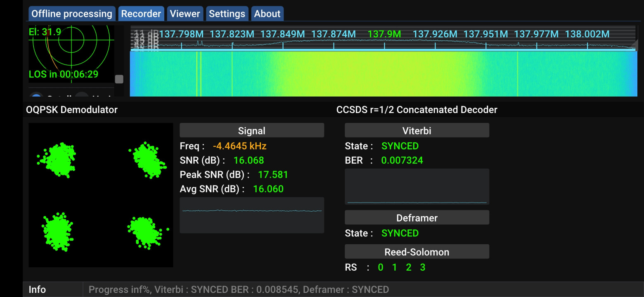
Task: Click the FFT panel corner resize grip
Action: (634, 45)
